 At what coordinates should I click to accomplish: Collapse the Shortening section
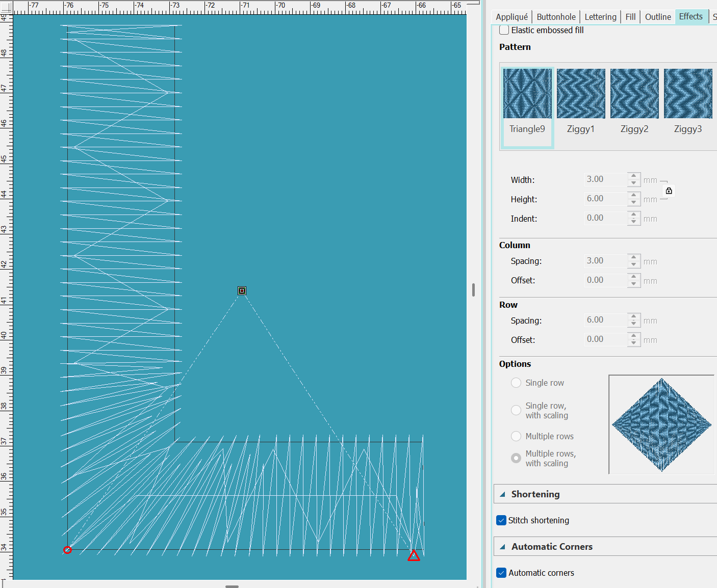[503, 494]
